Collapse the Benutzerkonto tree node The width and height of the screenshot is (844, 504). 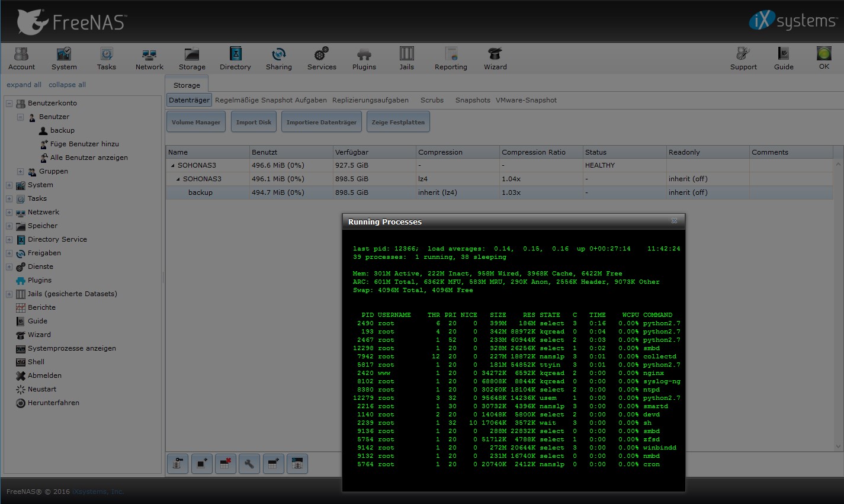(x=9, y=103)
